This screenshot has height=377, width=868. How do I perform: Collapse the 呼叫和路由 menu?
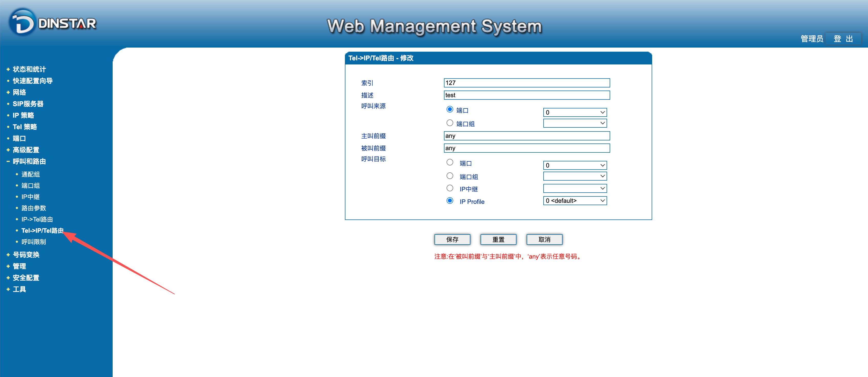point(29,161)
